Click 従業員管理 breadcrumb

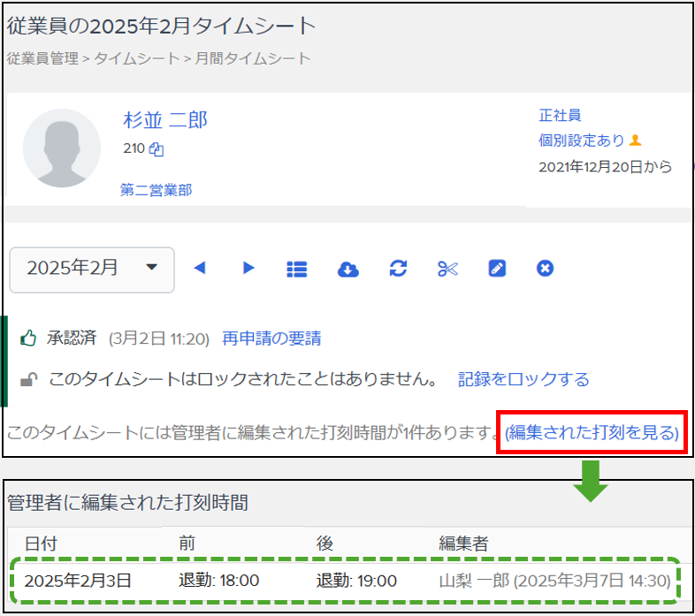point(42,58)
